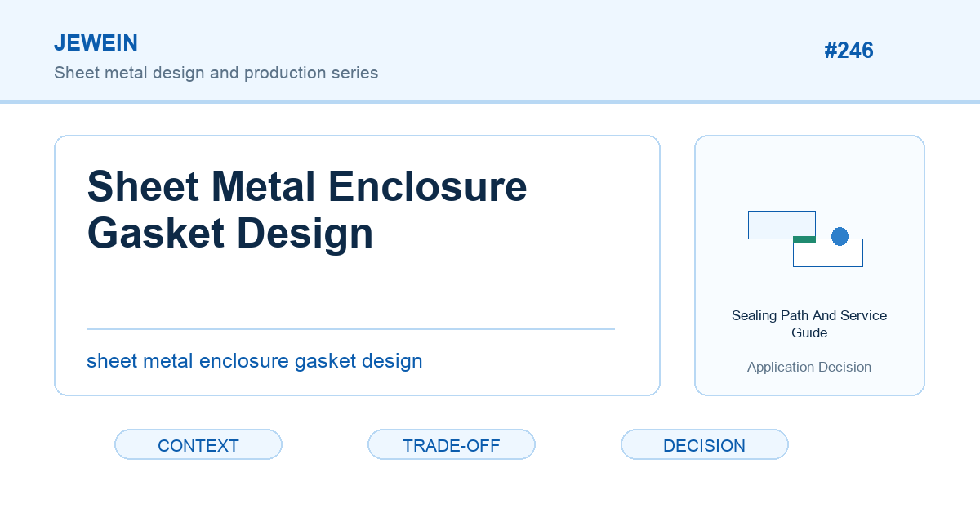Screen dimensions: 980x513
Task: Click the blue circle in the diagram
Action: [x=840, y=237]
